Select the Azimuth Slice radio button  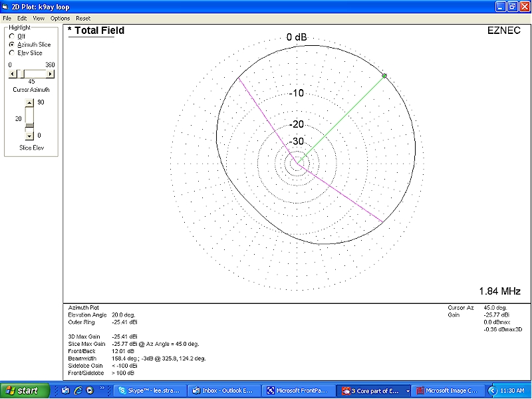pos(11,45)
